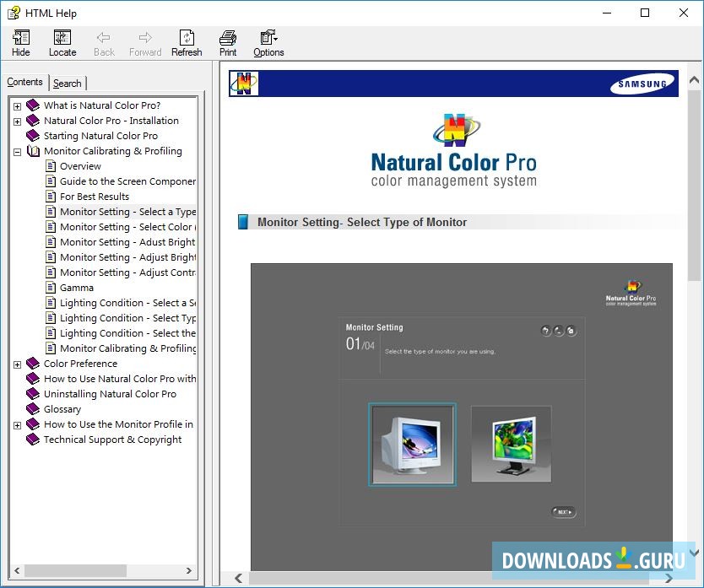Click the Hide toolbar icon

[x=21, y=38]
